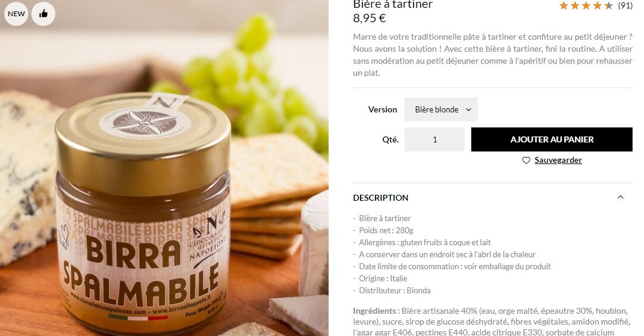Click the second rating star
The height and width of the screenshot is (336, 644).
pyautogui.click(x=575, y=6)
